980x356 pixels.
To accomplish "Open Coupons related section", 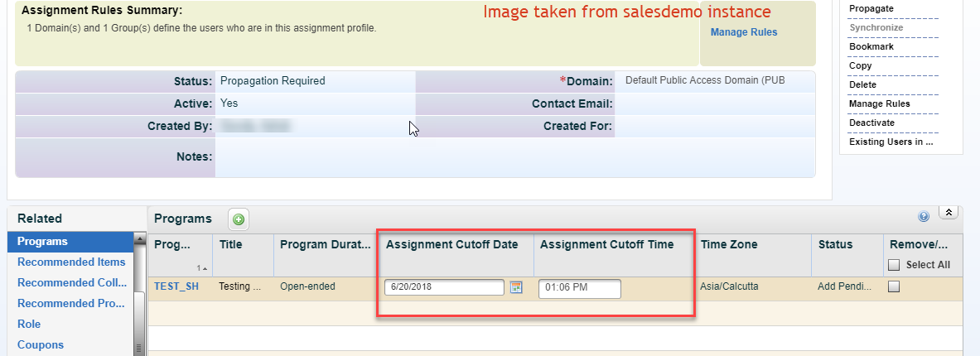I will [x=41, y=344].
